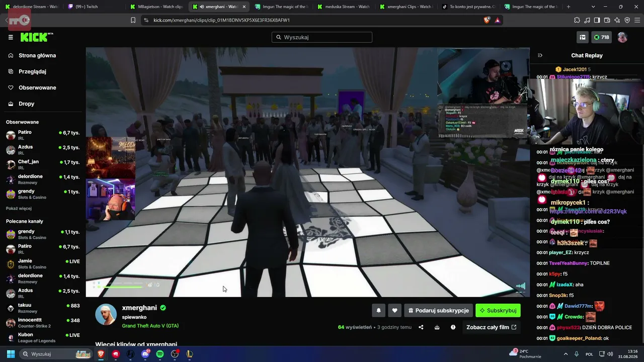Bookmark this page with bookmark icon
Image resolution: width=644 pixels, height=362 pixels.
[133, 20]
